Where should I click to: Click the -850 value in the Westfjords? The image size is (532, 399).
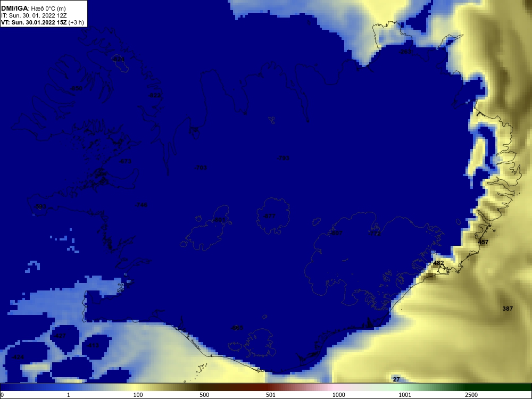pos(76,88)
